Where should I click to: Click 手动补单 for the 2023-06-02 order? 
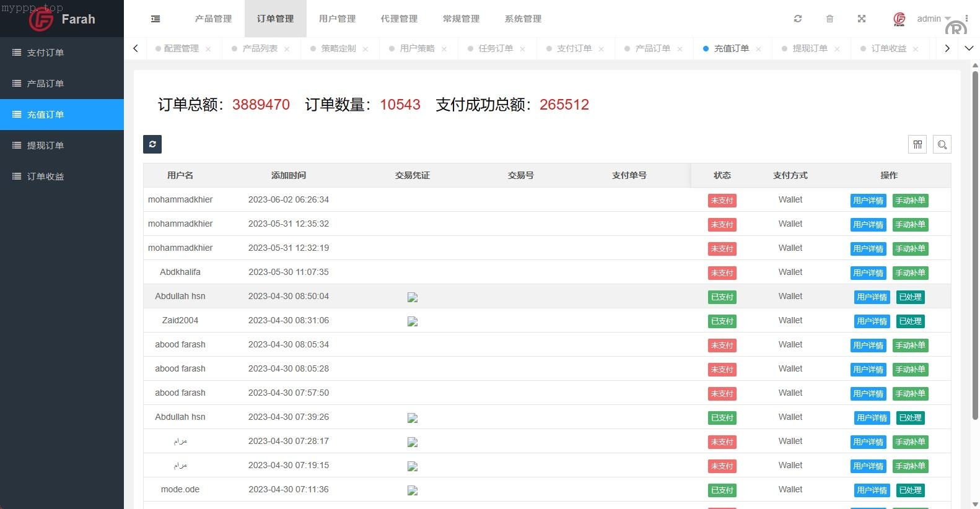tap(910, 201)
